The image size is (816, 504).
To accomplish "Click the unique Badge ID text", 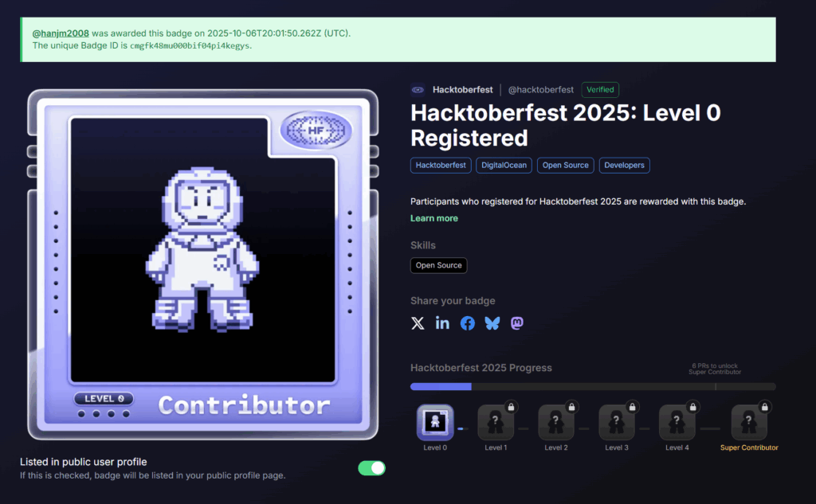I will coord(190,45).
